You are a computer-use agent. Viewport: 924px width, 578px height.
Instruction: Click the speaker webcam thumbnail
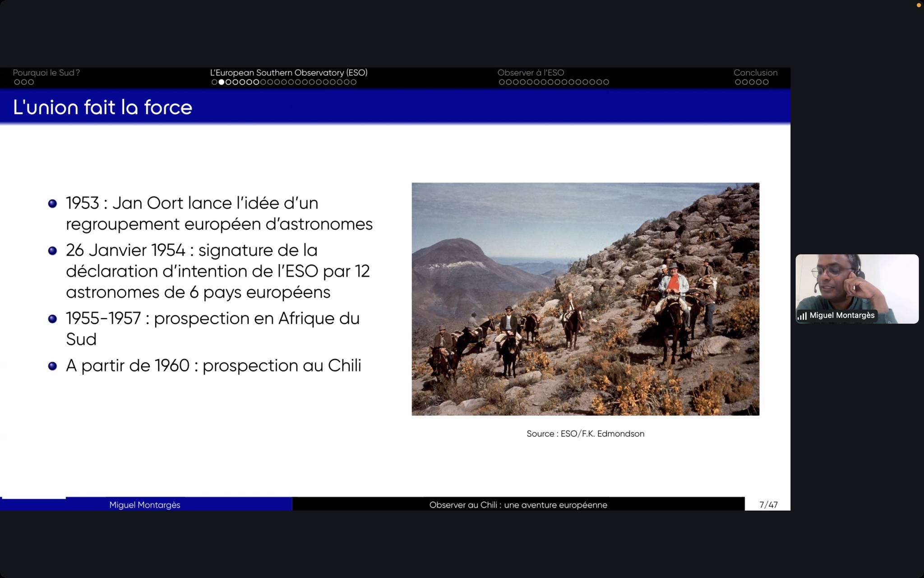coord(857,289)
